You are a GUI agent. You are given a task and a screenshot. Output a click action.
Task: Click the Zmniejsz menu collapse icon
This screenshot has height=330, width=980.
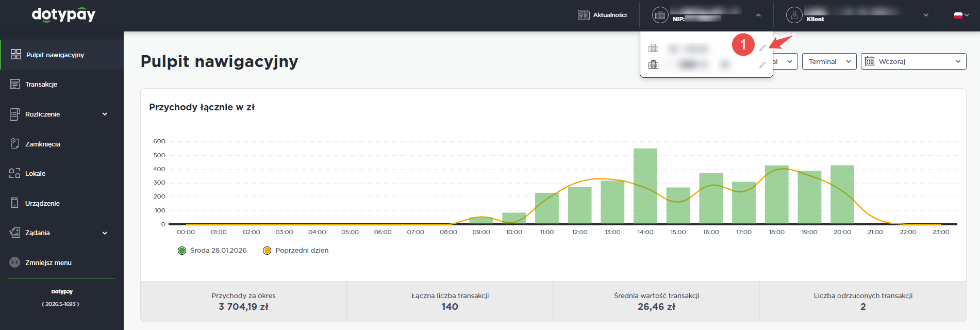15,262
